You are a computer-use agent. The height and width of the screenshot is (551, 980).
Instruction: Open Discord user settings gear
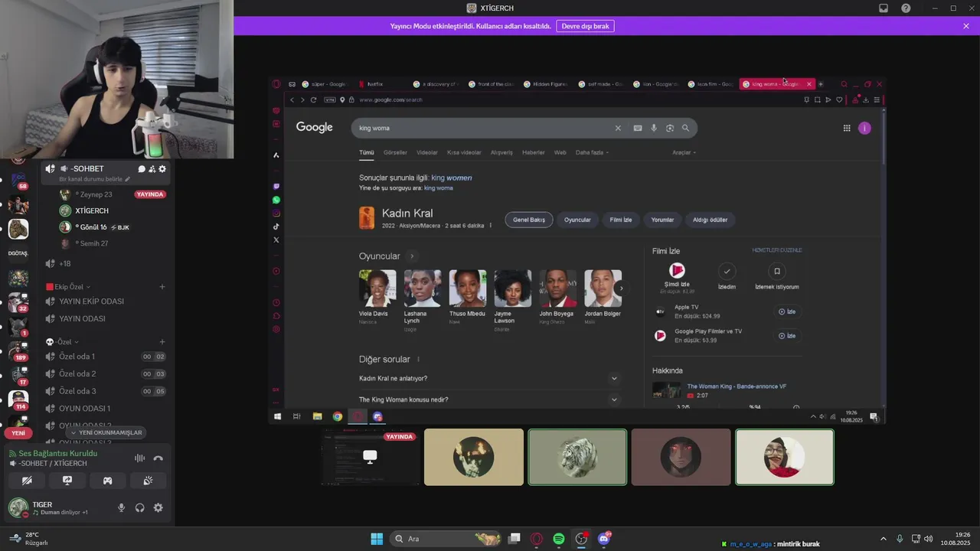tap(158, 507)
